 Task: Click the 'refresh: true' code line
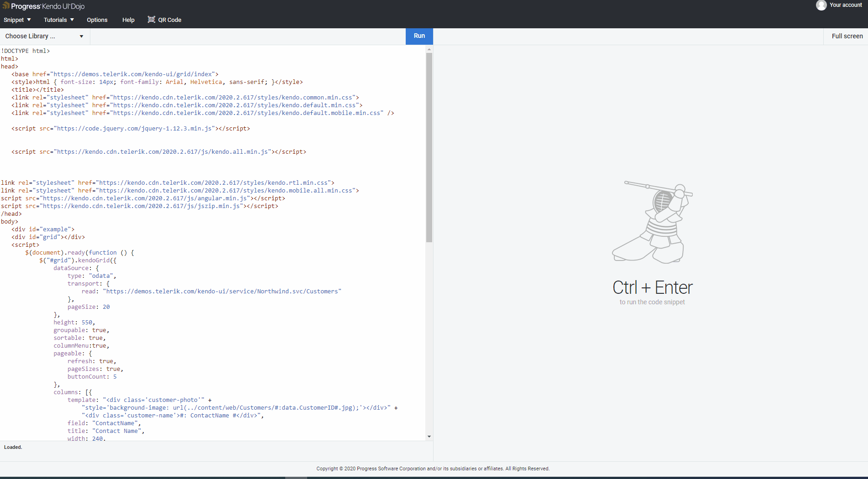[92, 361]
